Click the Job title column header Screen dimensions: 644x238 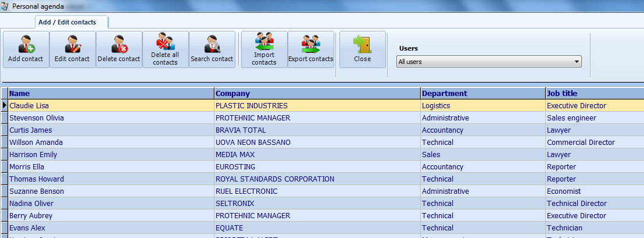point(594,93)
